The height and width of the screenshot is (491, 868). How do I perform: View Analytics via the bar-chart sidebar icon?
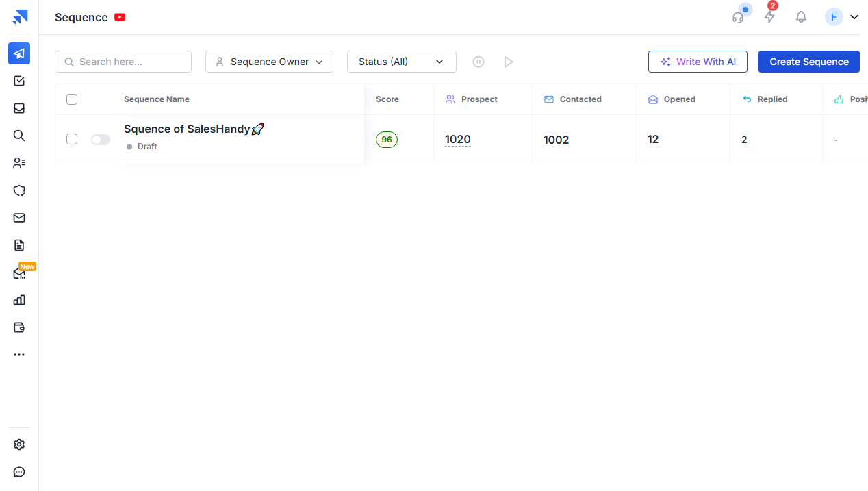pos(19,300)
